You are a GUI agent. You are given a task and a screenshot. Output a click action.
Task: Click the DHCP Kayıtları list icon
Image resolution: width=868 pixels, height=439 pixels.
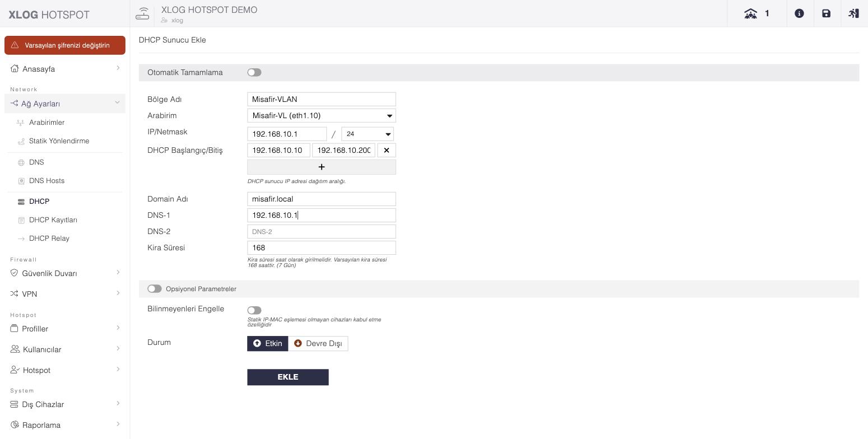(x=21, y=220)
